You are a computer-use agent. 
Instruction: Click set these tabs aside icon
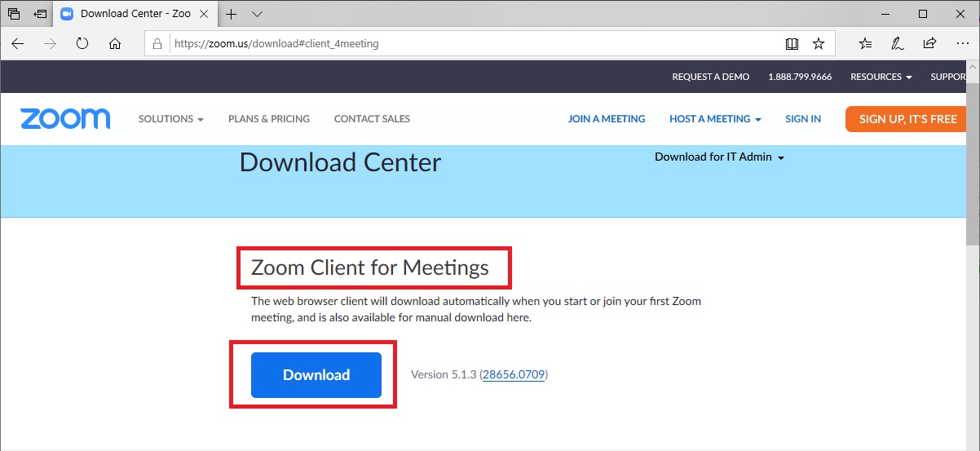coord(40,14)
